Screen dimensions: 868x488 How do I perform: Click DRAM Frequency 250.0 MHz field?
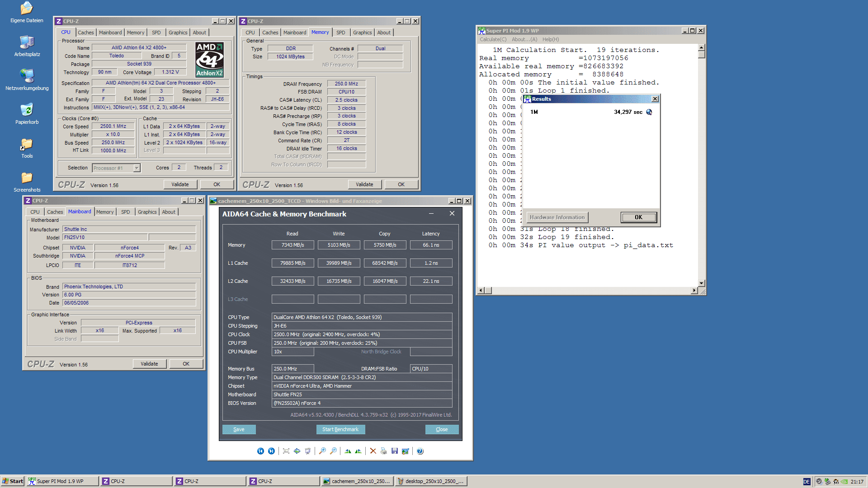pos(346,84)
